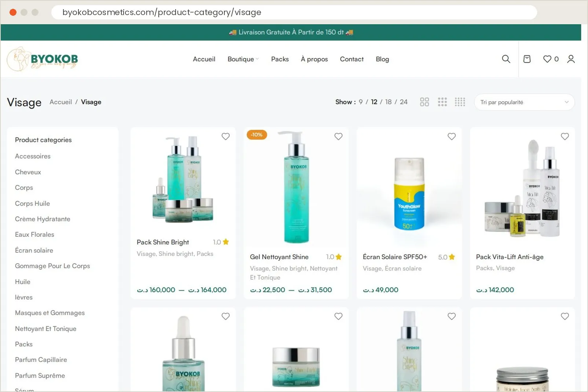Open the Écran solaire sidebar category

tap(34, 250)
